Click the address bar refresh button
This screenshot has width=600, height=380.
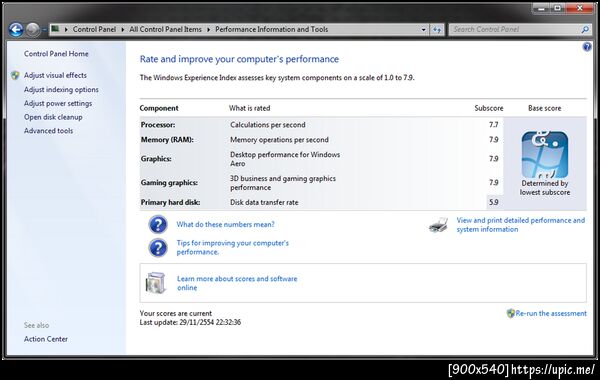click(x=437, y=29)
